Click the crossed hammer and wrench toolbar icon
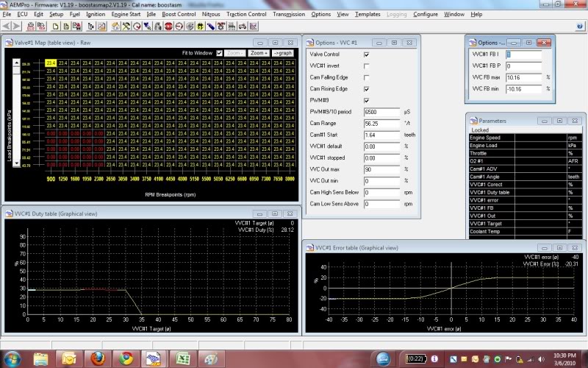The width and height of the screenshot is (588, 368). [126, 26]
